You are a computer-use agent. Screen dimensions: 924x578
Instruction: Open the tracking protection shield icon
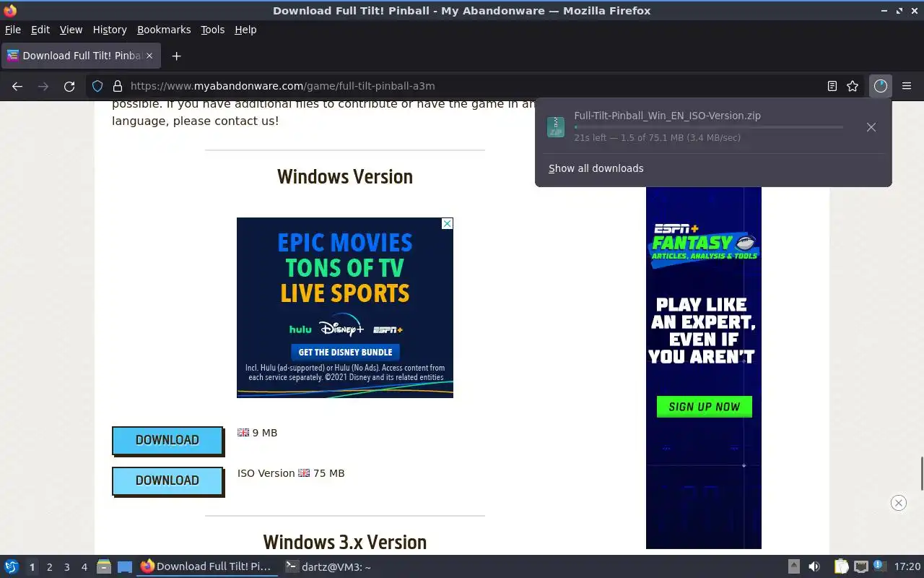click(97, 86)
